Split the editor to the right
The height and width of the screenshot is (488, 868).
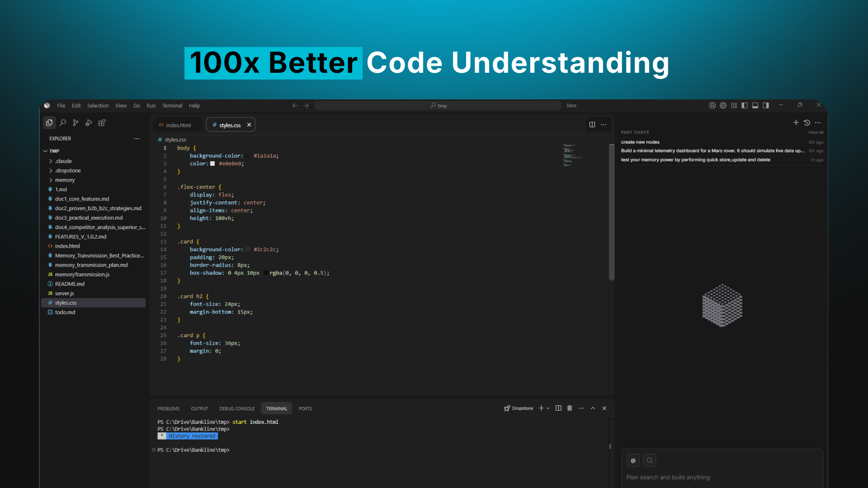tap(592, 125)
